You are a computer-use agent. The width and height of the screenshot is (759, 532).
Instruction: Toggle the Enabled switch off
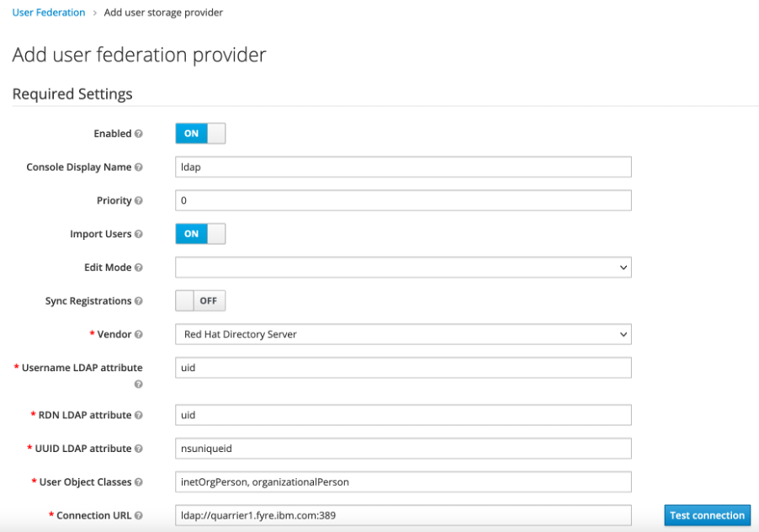[200, 134]
